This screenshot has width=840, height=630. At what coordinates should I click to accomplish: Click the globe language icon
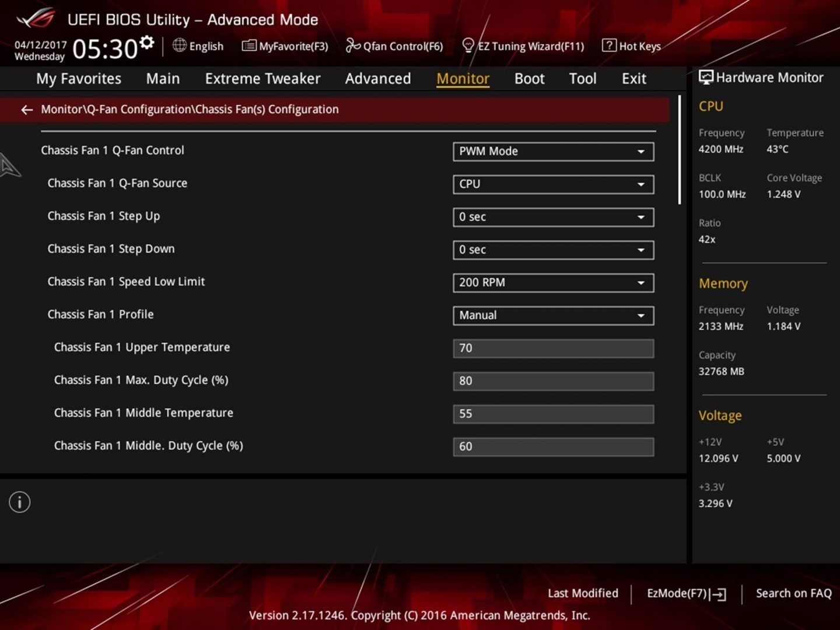(180, 45)
